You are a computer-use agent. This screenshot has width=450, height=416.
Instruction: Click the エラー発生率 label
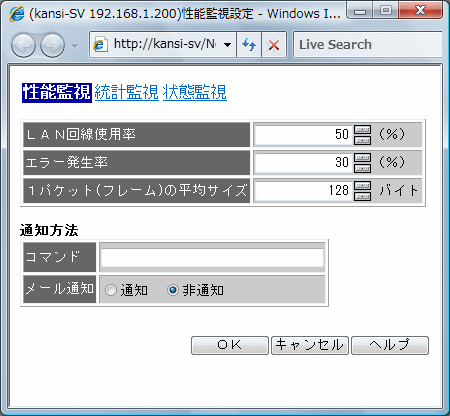coord(67,163)
